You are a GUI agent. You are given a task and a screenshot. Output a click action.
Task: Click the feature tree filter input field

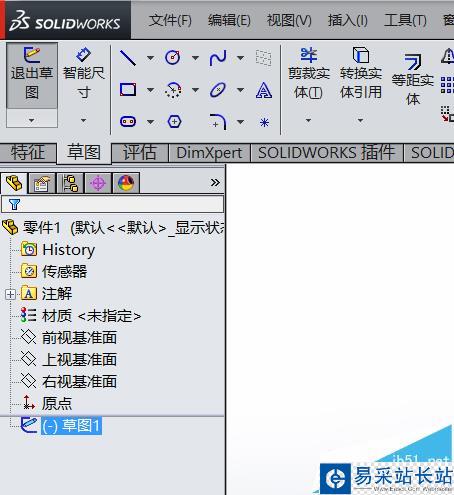112,204
